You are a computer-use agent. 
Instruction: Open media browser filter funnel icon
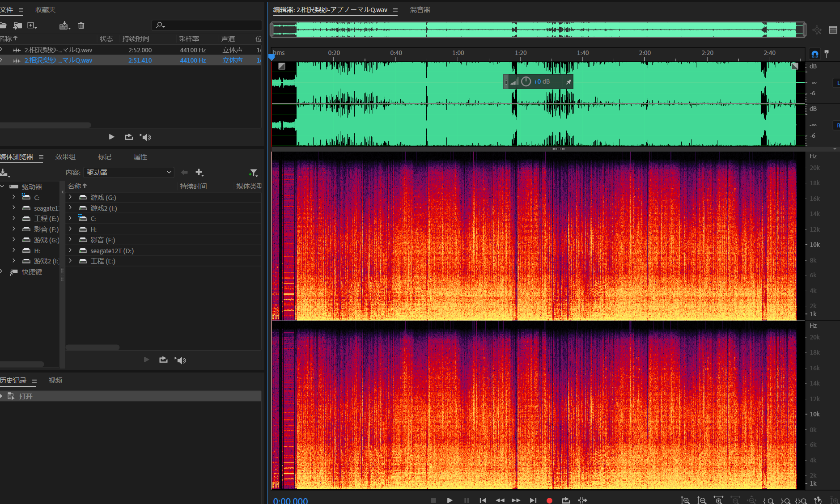[253, 172]
